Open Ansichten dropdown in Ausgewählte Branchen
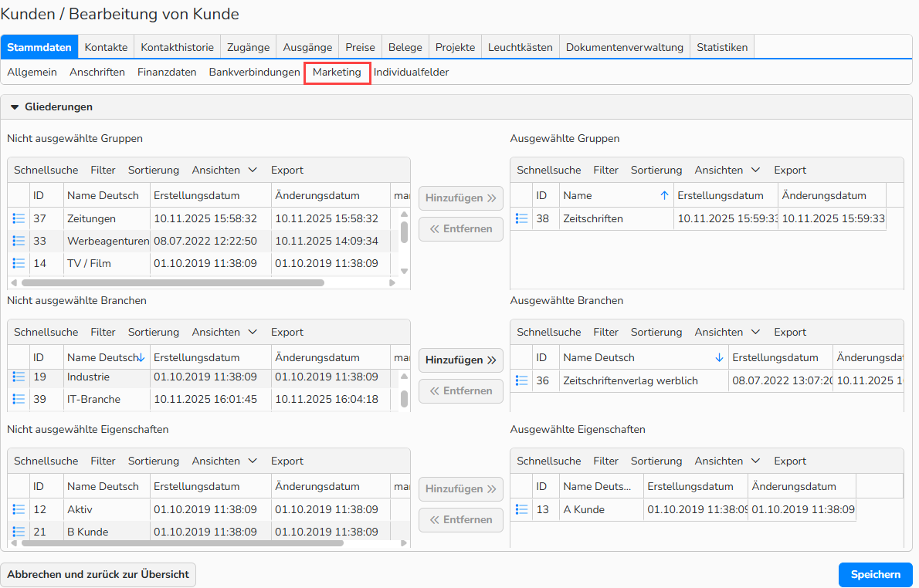919x588 pixels. tap(727, 332)
